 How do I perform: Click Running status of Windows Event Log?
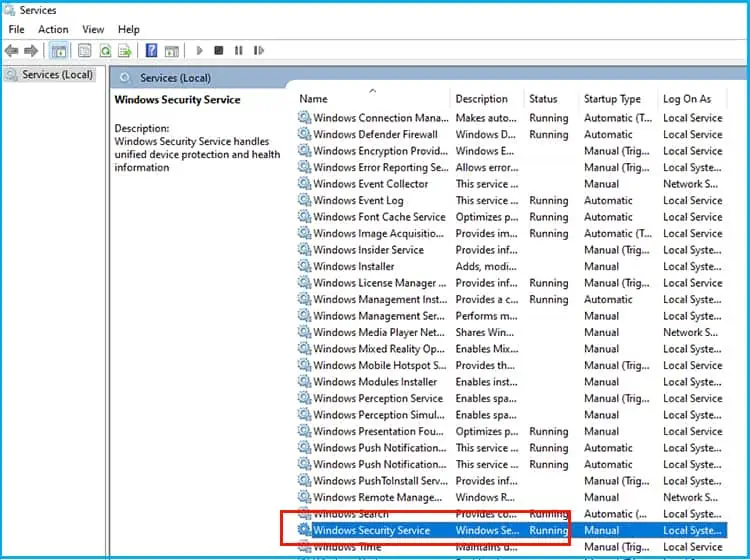[549, 200]
